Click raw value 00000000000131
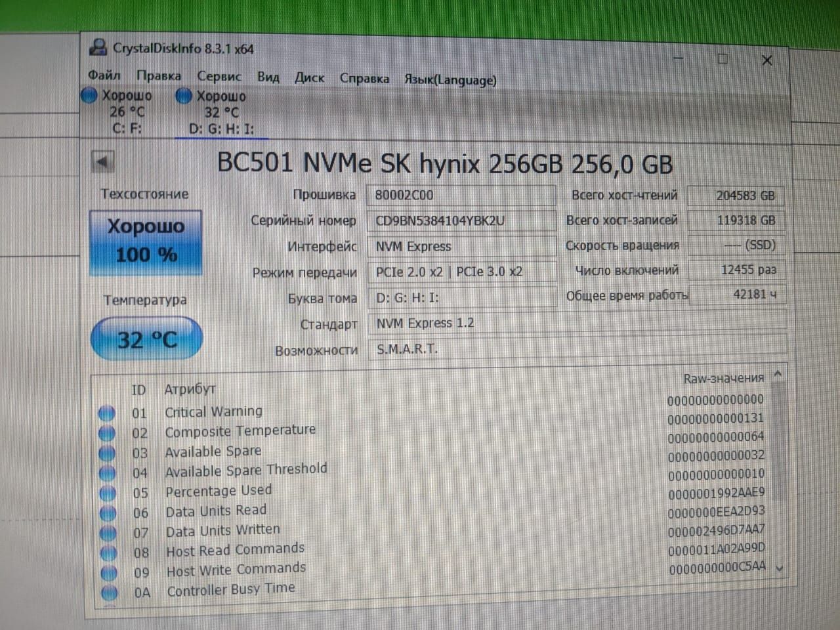This screenshot has height=630, width=840. point(715,418)
